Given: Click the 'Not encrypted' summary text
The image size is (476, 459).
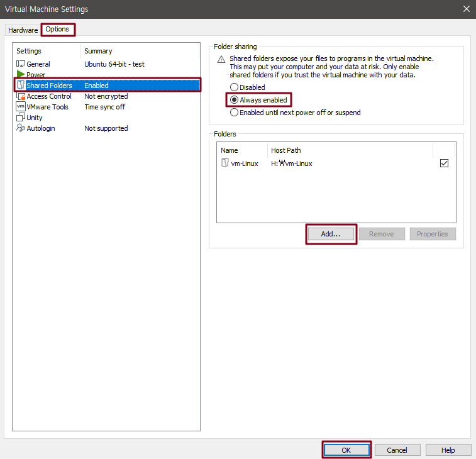Looking at the screenshot, I should (x=106, y=96).
